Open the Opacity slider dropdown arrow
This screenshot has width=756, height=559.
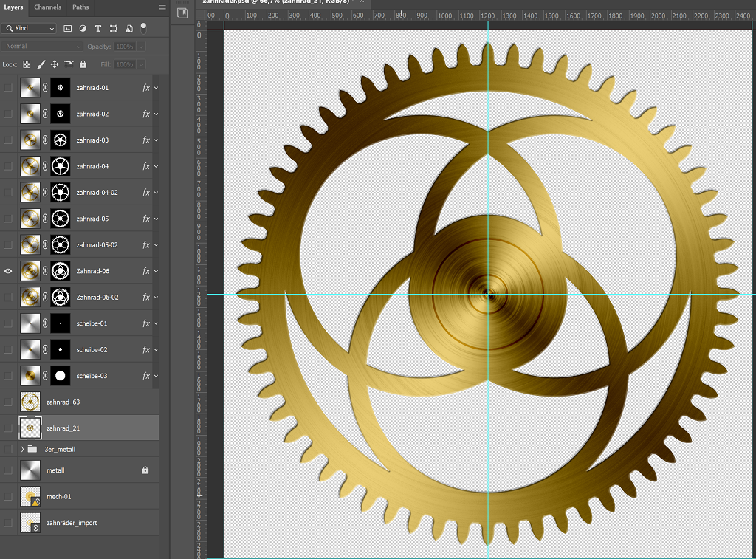[141, 47]
